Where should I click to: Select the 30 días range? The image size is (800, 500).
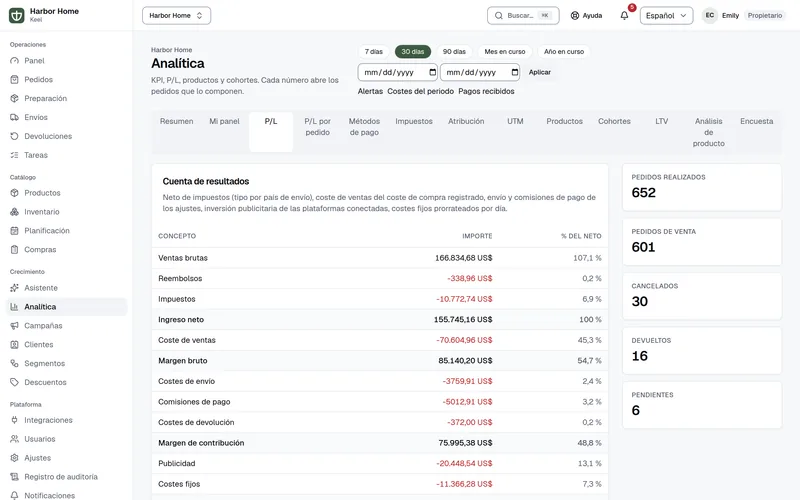(x=413, y=52)
